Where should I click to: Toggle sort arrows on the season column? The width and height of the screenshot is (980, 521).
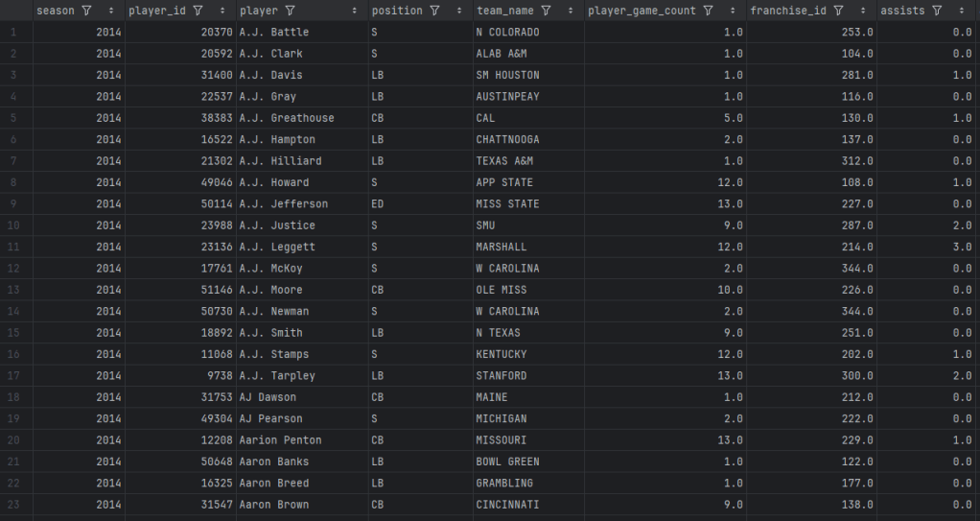(x=112, y=11)
